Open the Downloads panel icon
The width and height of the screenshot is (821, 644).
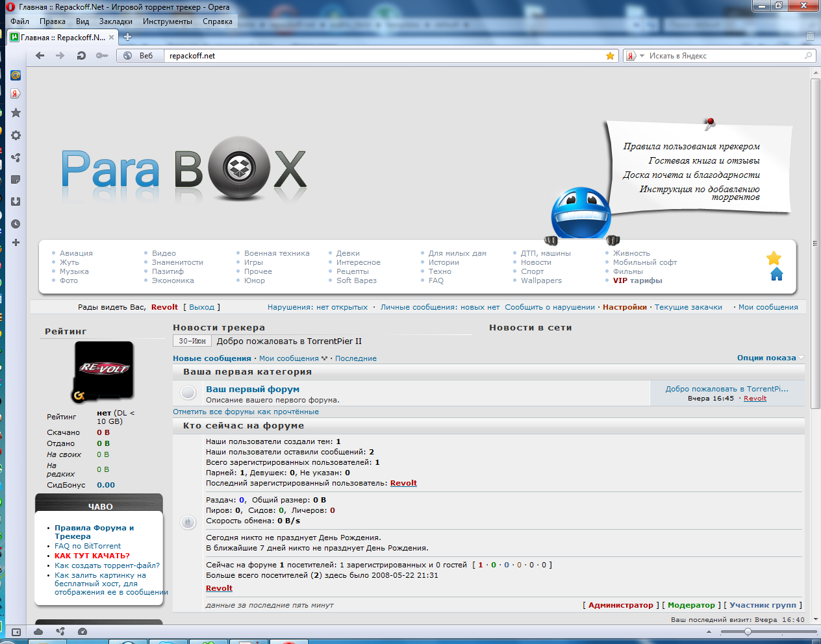pos(16,202)
